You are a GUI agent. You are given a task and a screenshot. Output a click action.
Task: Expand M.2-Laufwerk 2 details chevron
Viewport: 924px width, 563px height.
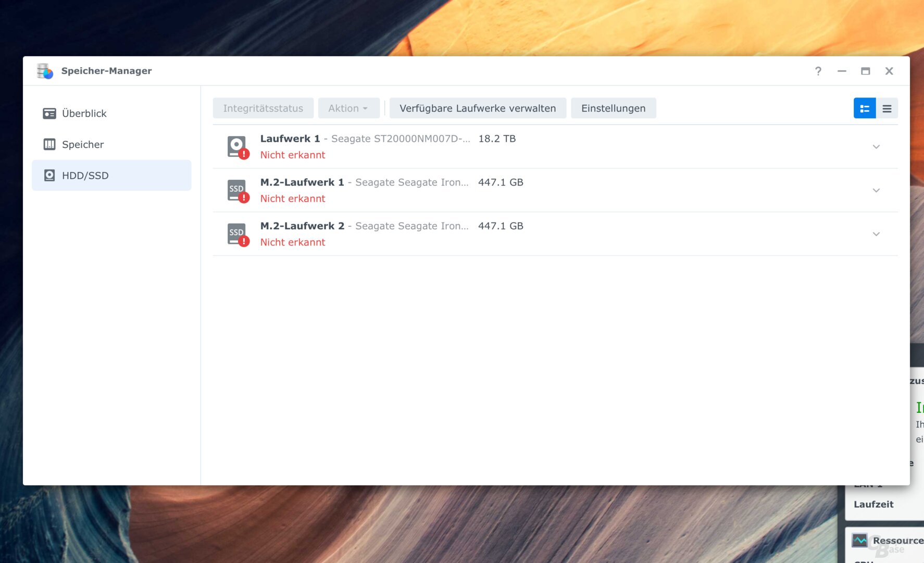click(x=876, y=234)
